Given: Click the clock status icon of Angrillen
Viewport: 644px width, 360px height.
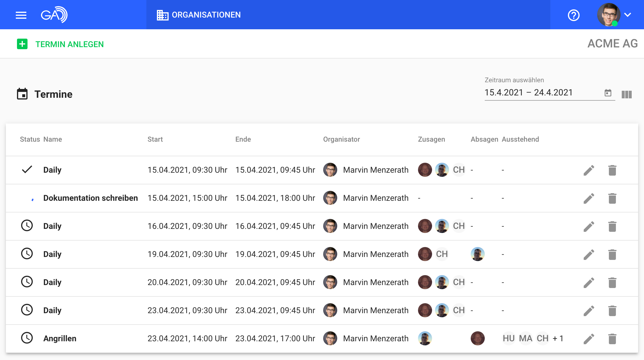Looking at the screenshot, I should (27, 338).
